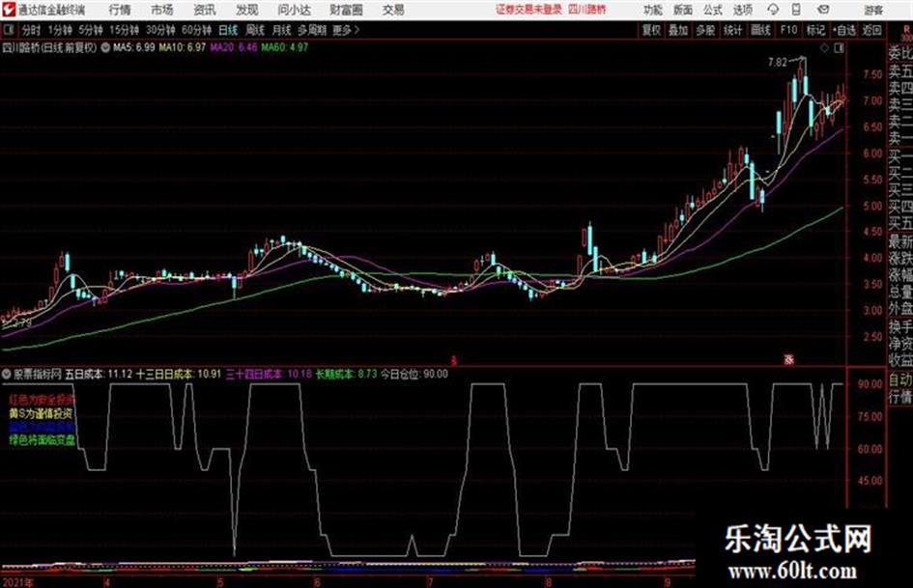
Task: Click the 黄S为谨慎投资 legend text
Action: tap(41, 413)
